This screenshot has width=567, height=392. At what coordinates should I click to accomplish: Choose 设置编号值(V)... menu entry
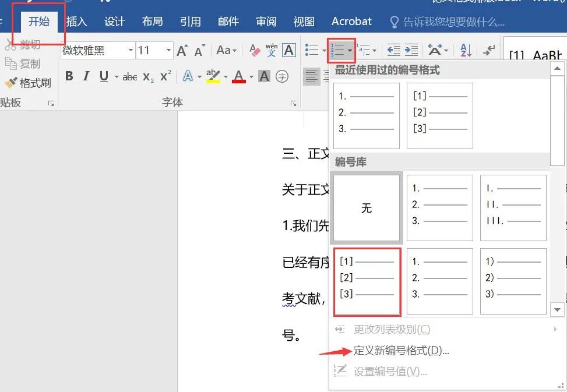390,372
